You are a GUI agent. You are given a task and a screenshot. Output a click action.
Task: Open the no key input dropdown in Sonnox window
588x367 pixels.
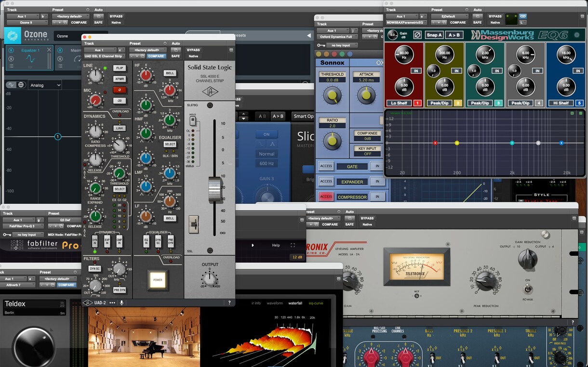tap(343, 45)
